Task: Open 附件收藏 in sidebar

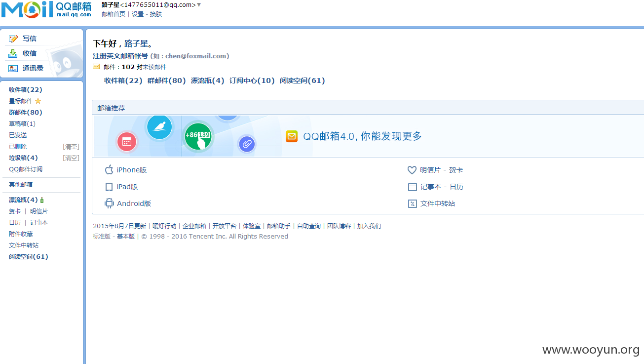Action: [21, 234]
